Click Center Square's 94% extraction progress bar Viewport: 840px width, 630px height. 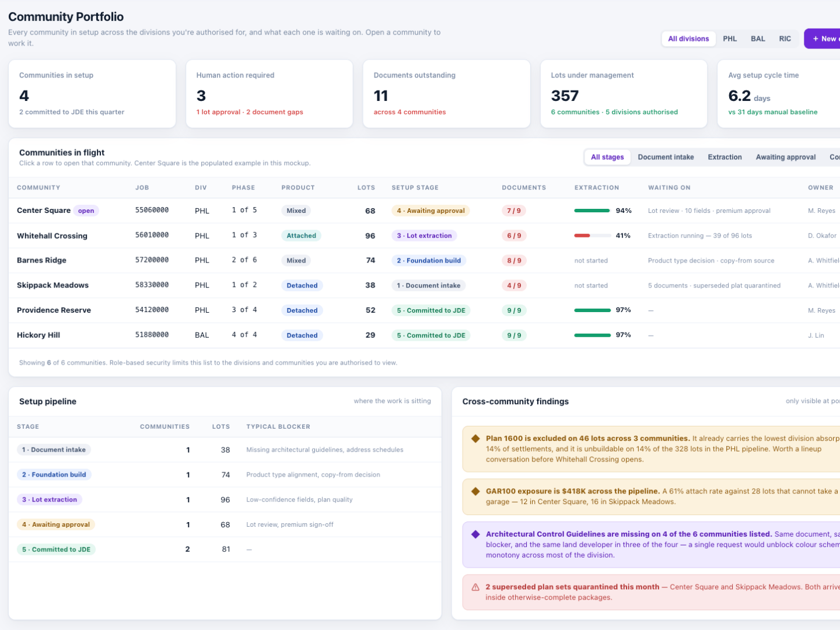pyautogui.click(x=592, y=211)
